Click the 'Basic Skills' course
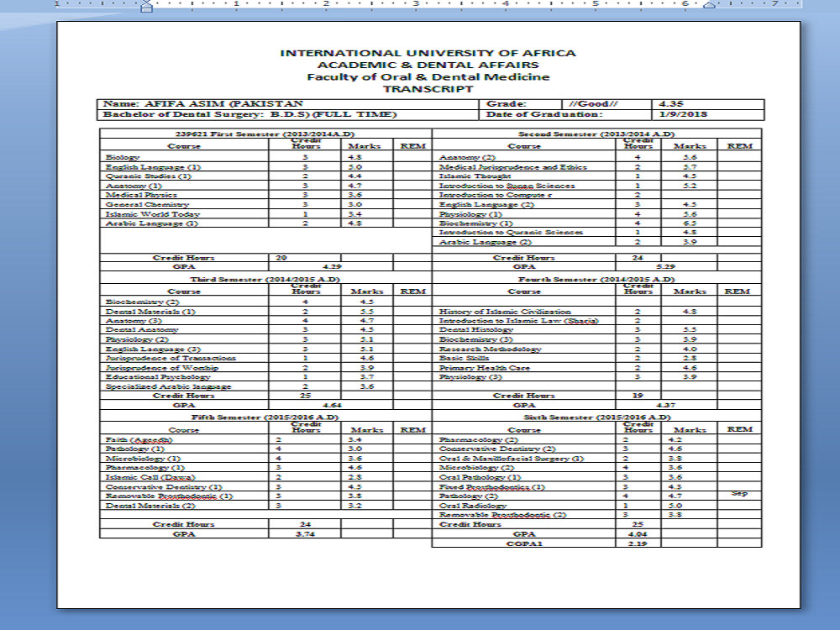 464,359
